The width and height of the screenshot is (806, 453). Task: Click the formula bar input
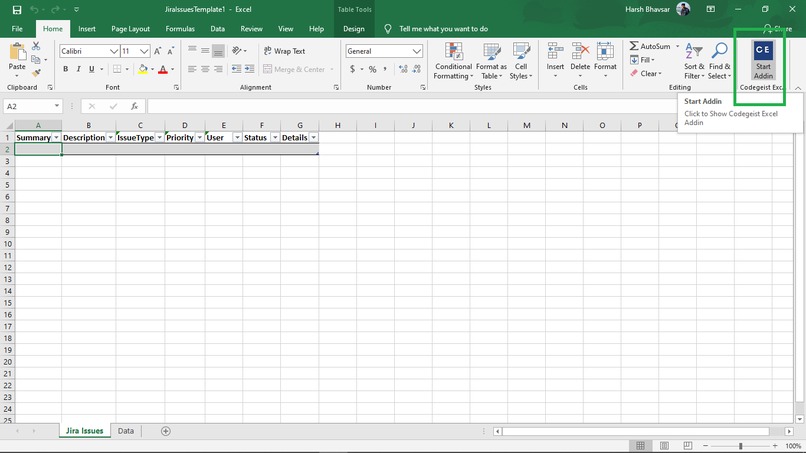point(411,106)
